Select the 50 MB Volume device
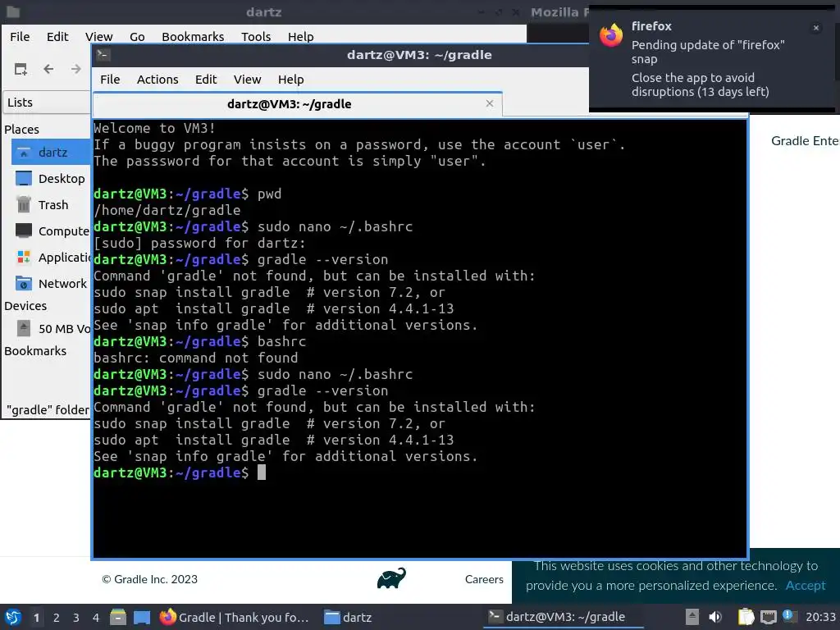The height and width of the screenshot is (630, 840). (x=50, y=328)
